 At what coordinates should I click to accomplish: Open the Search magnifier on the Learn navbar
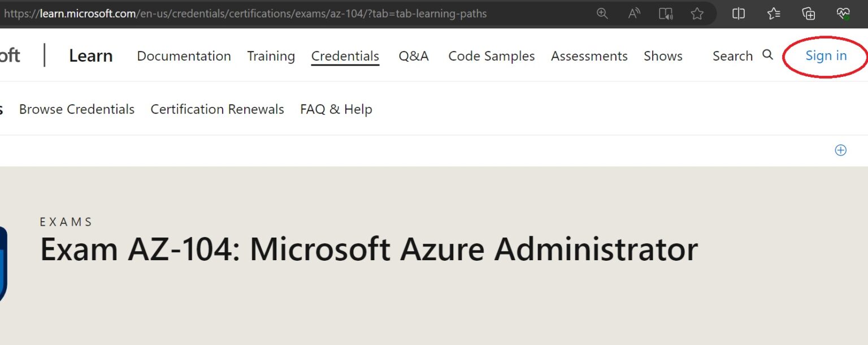coord(767,55)
